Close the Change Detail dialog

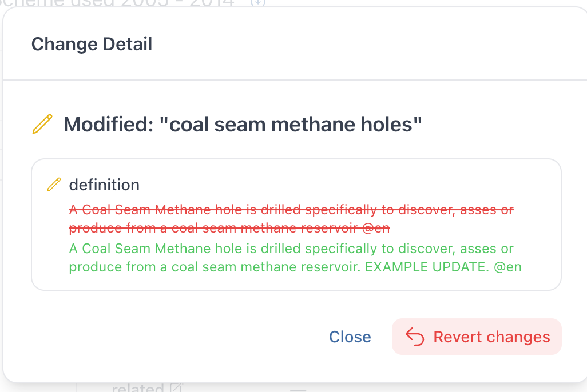350,337
